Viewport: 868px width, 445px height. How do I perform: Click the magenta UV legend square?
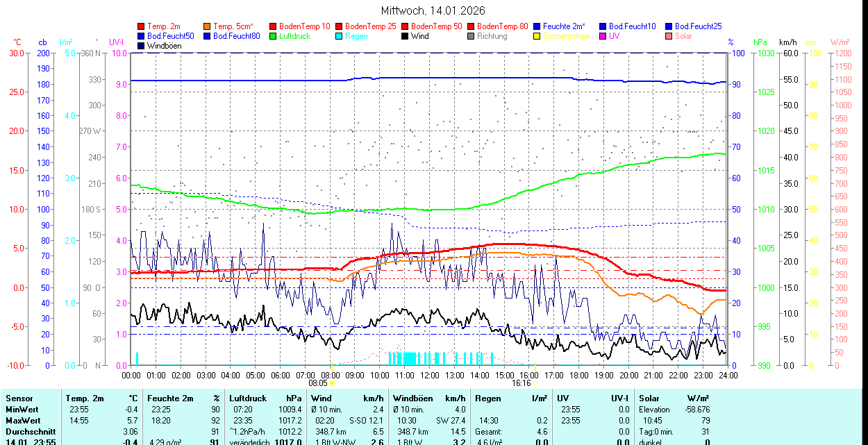pos(603,36)
